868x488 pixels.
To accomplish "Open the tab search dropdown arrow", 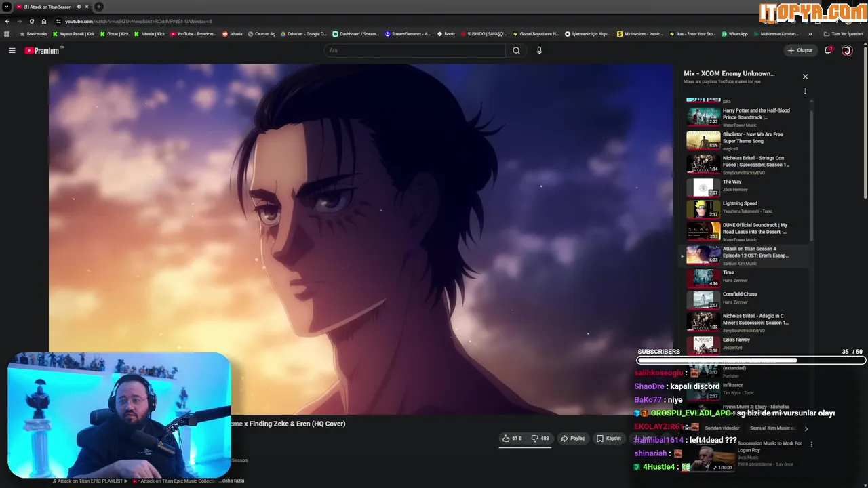I will click(x=7, y=7).
